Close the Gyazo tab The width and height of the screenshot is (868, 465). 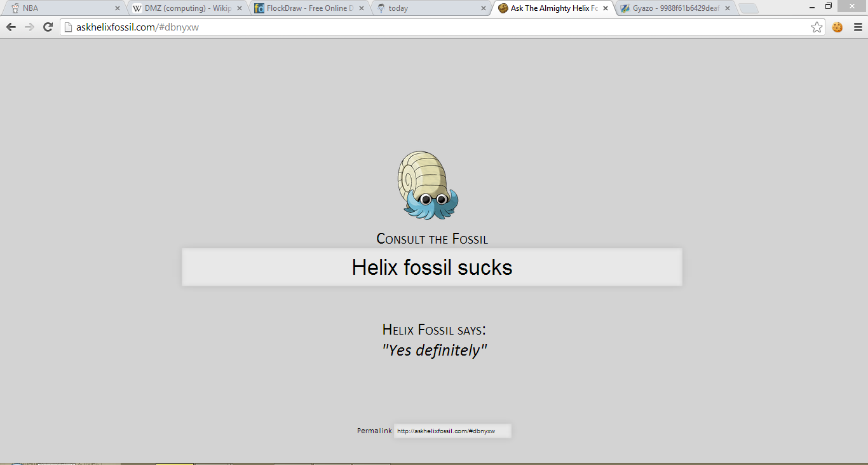click(728, 8)
